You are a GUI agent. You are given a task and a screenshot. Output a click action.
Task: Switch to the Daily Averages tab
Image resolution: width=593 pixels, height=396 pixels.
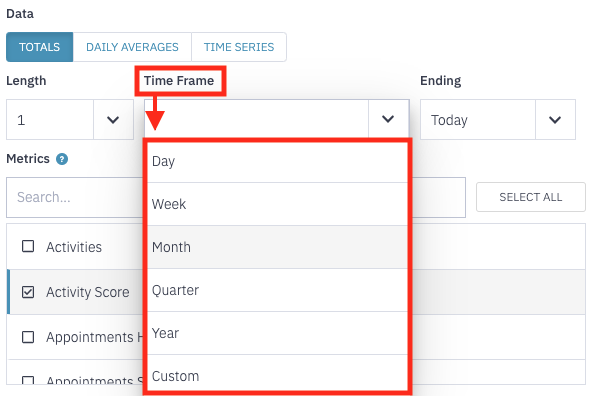click(132, 47)
